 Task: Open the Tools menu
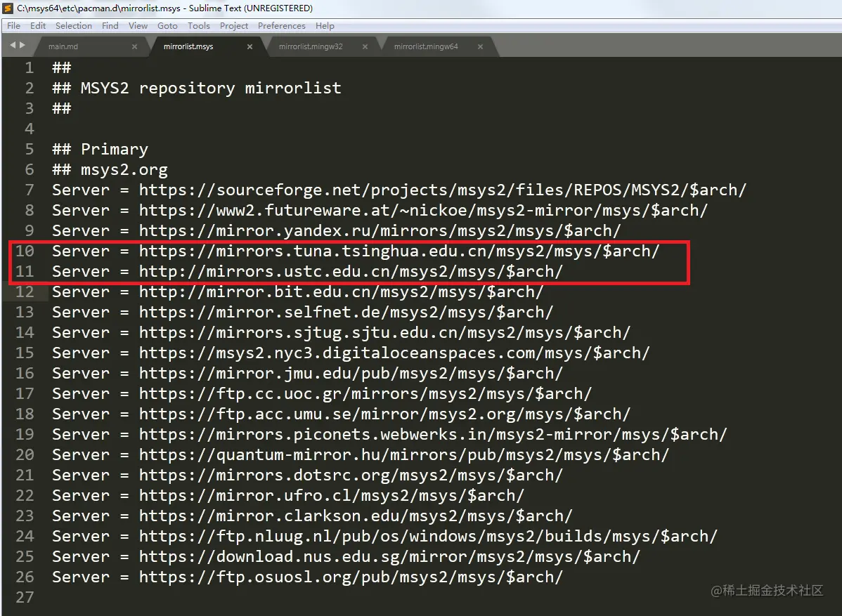[x=198, y=25]
